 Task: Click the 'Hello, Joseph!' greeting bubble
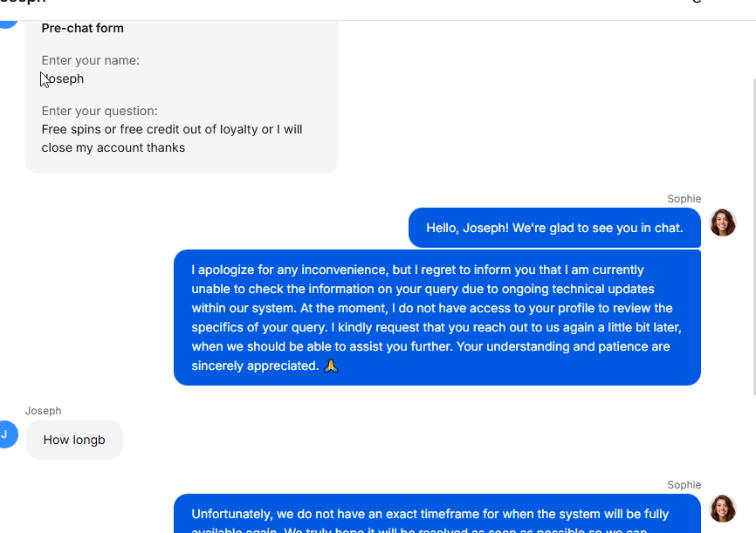coord(554,228)
